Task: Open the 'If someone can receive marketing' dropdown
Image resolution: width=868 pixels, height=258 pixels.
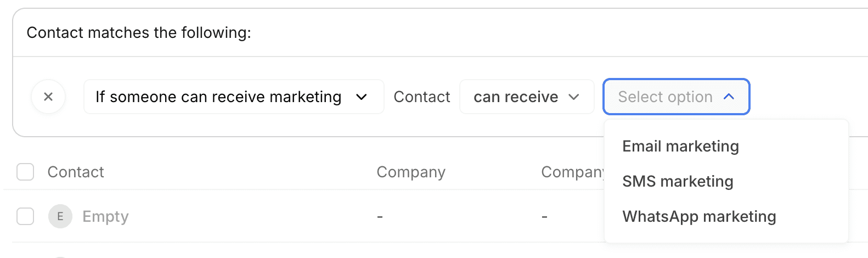Action: tap(234, 97)
